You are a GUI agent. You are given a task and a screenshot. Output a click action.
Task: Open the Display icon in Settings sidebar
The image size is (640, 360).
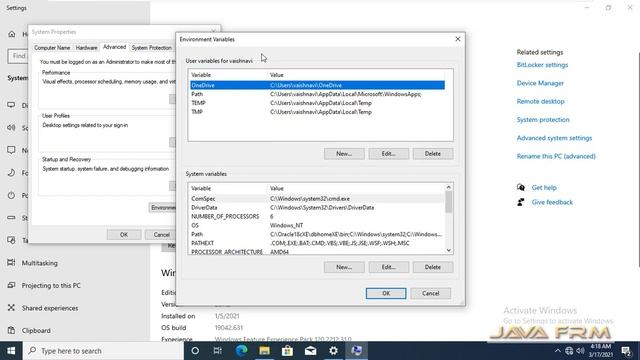pyautogui.click(x=11, y=105)
